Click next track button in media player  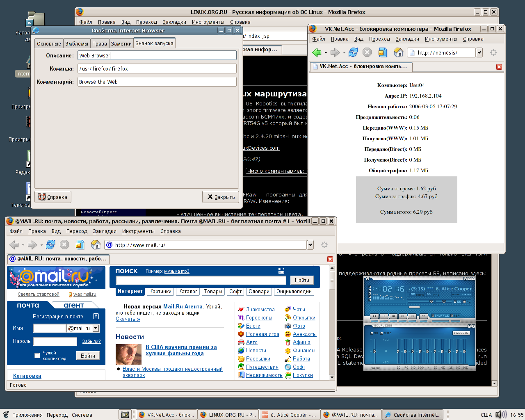[412, 316]
